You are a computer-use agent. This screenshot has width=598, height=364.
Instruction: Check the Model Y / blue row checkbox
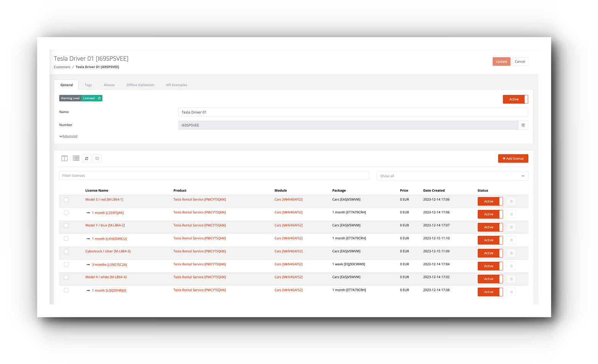coord(66,225)
